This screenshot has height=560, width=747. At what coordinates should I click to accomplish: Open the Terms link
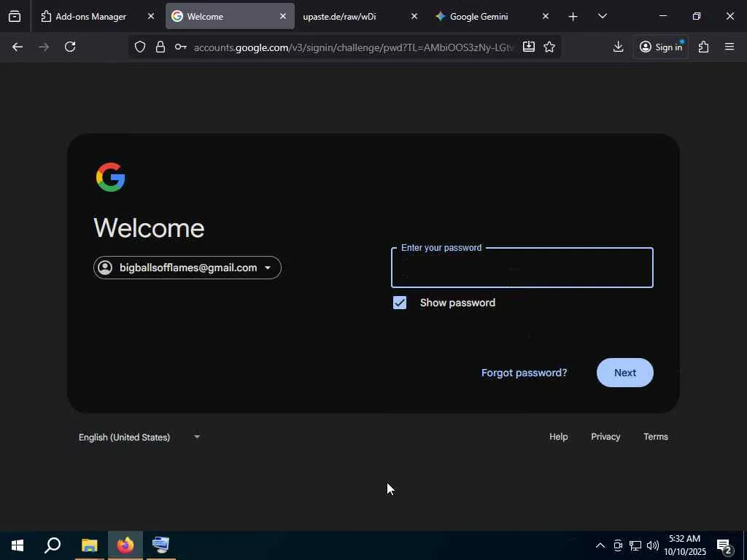click(656, 437)
